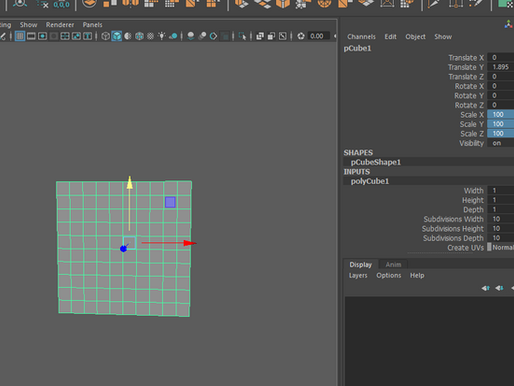The image size is (514, 386).
Task: Open the layer editor Help menu
Action: 417,276
